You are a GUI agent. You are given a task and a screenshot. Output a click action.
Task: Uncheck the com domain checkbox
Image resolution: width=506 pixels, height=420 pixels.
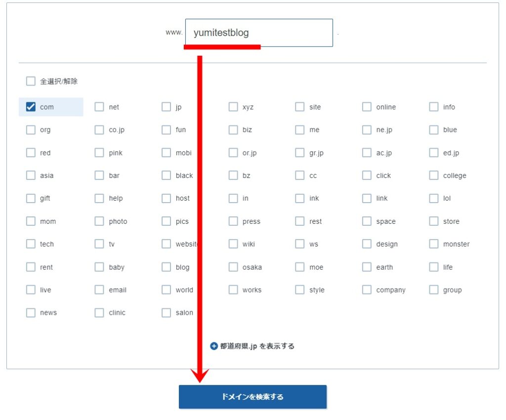coord(31,107)
